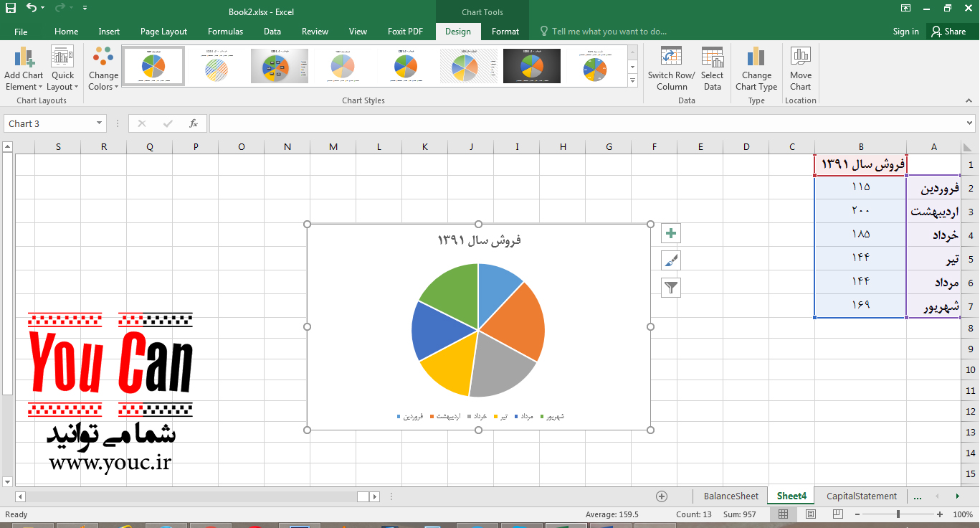Apply the dark background chart style
This screenshot has width=980, height=528.
coord(532,66)
